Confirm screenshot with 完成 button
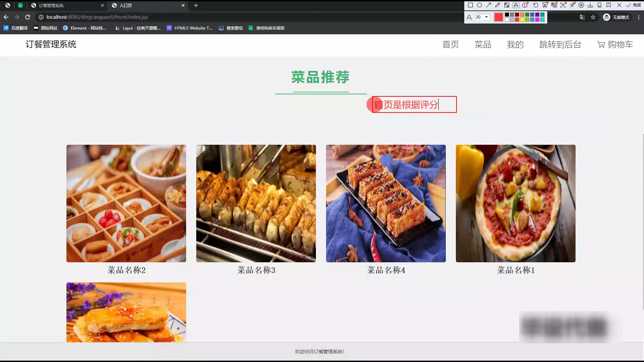The height and width of the screenshot is (362, 644). tap(634, 5)
